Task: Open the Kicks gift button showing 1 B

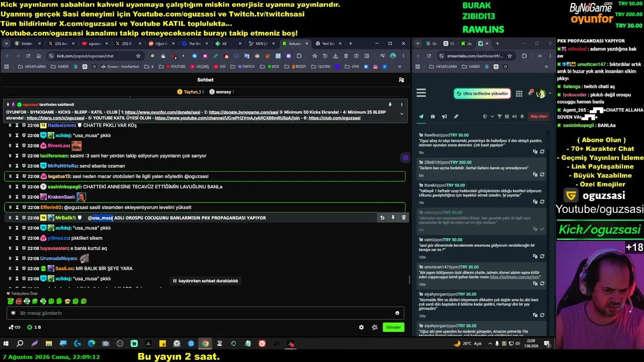Action: 34,327
